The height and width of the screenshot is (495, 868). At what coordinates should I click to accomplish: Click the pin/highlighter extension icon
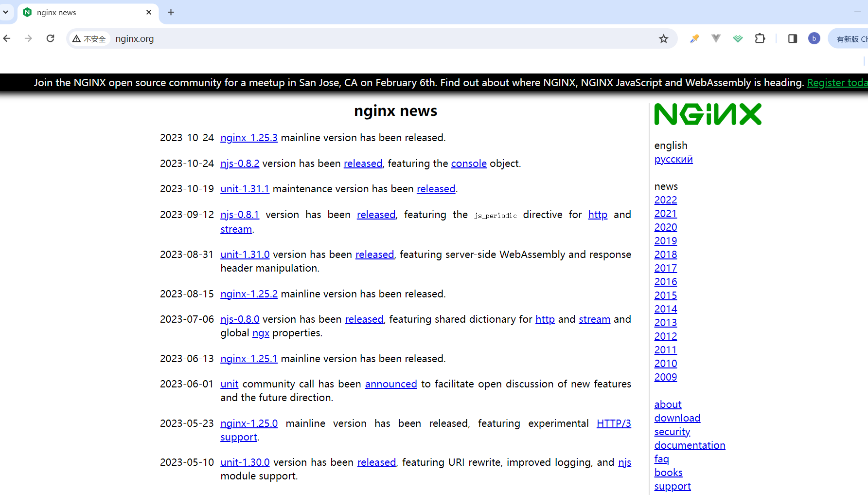[694, 38]
